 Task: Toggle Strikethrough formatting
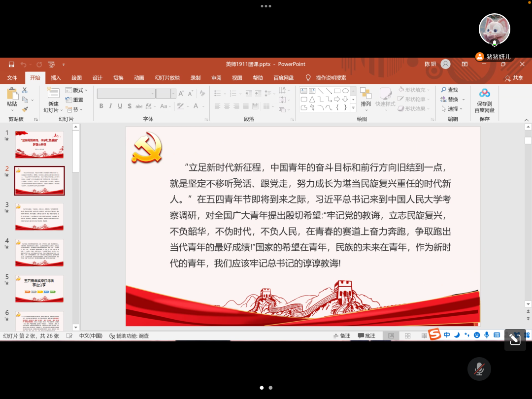(139, 106)
